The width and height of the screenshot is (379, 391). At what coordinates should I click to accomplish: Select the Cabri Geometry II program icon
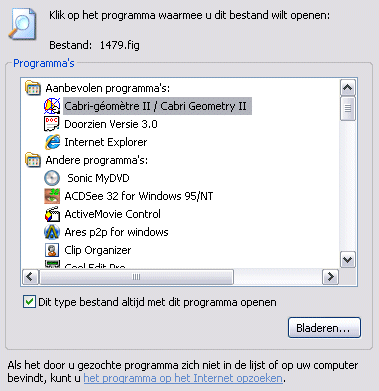pyautogui.click(x=52, y=106)
